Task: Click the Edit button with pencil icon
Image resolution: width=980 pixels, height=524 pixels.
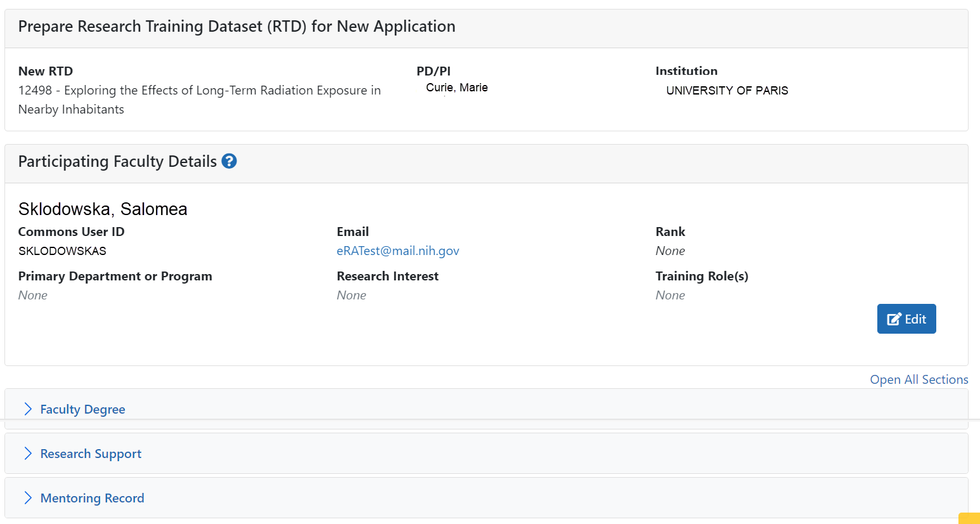Action: tap(906, 319)
